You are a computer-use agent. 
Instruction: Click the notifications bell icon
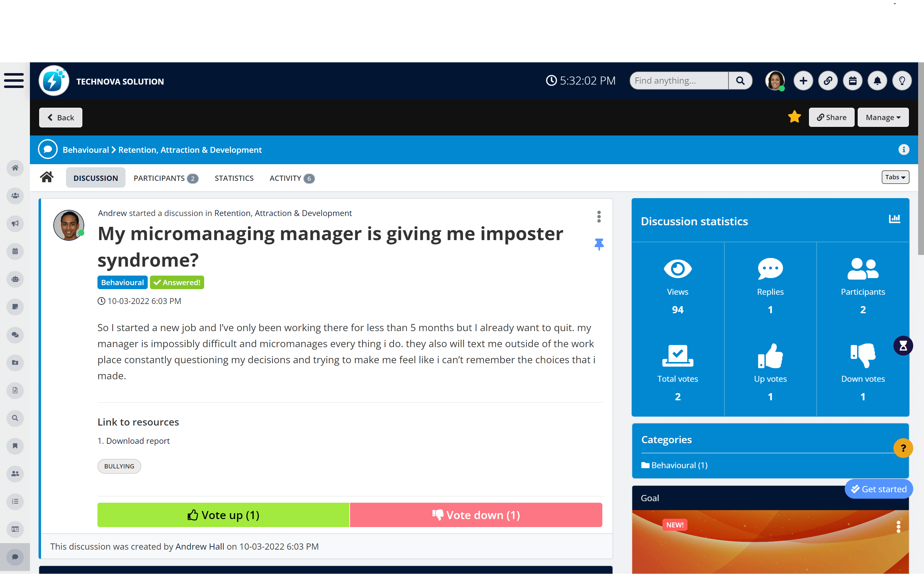pos(877,81)
